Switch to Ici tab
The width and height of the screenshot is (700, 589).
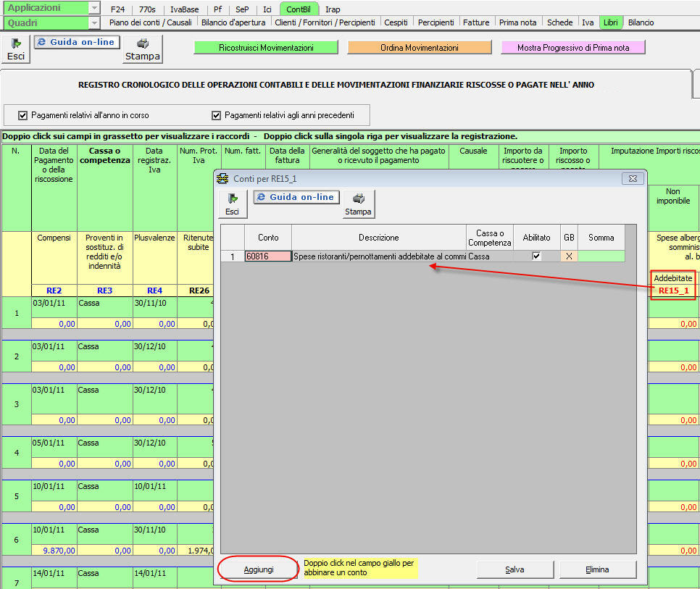tap(267, 9)
